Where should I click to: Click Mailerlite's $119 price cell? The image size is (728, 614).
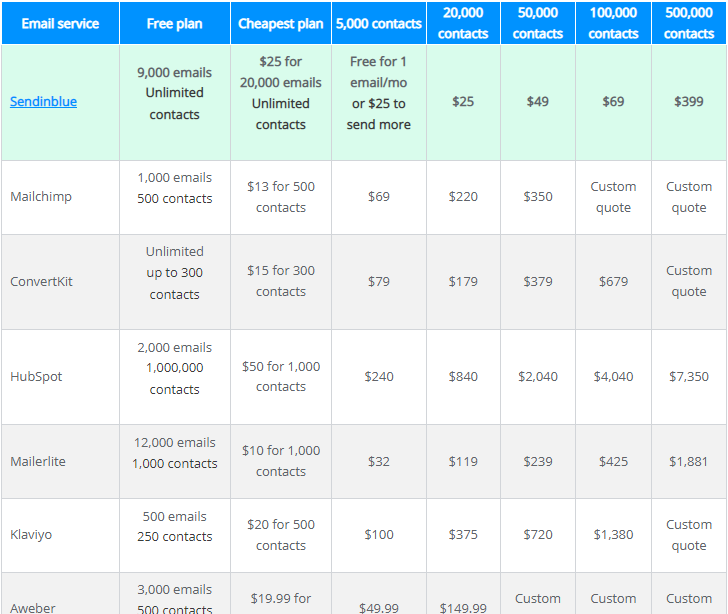tap(463, 461)
